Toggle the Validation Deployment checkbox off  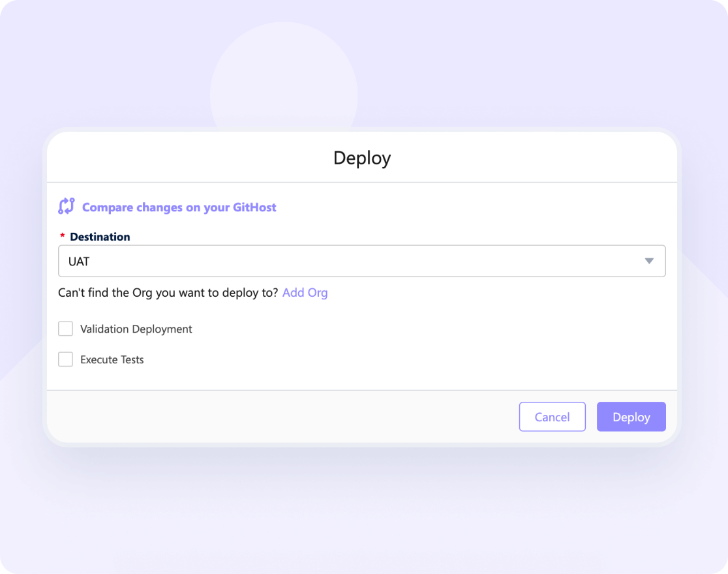tap(65, 329)
